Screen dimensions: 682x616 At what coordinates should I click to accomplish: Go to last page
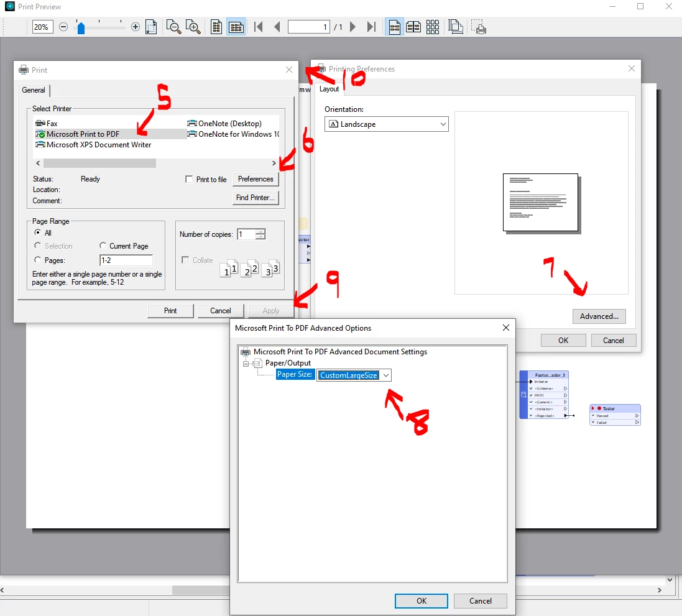(x=371, y=27)
